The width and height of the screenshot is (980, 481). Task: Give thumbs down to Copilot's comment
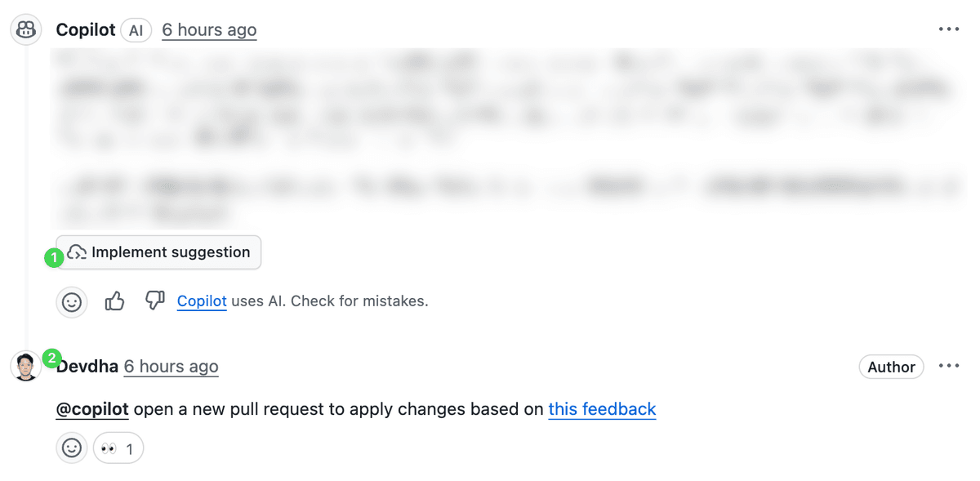tap(154, 301)
